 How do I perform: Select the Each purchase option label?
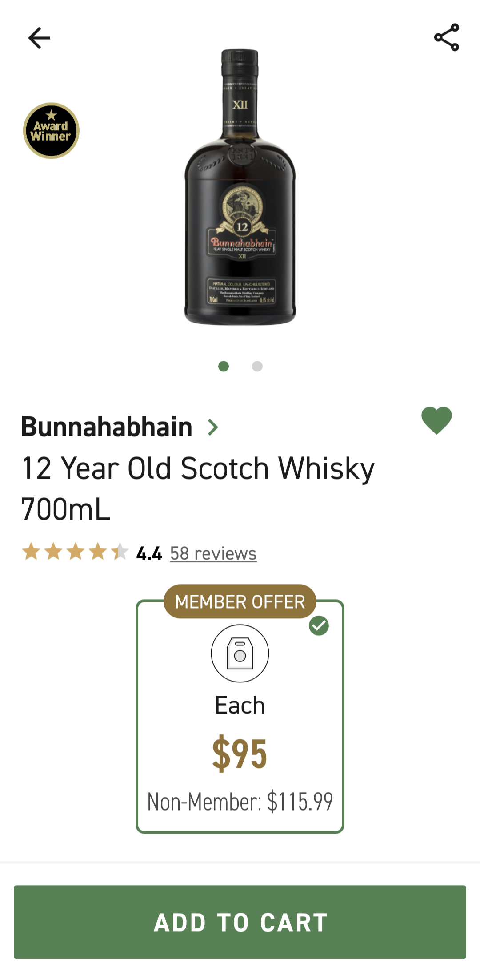click(240, 706)
